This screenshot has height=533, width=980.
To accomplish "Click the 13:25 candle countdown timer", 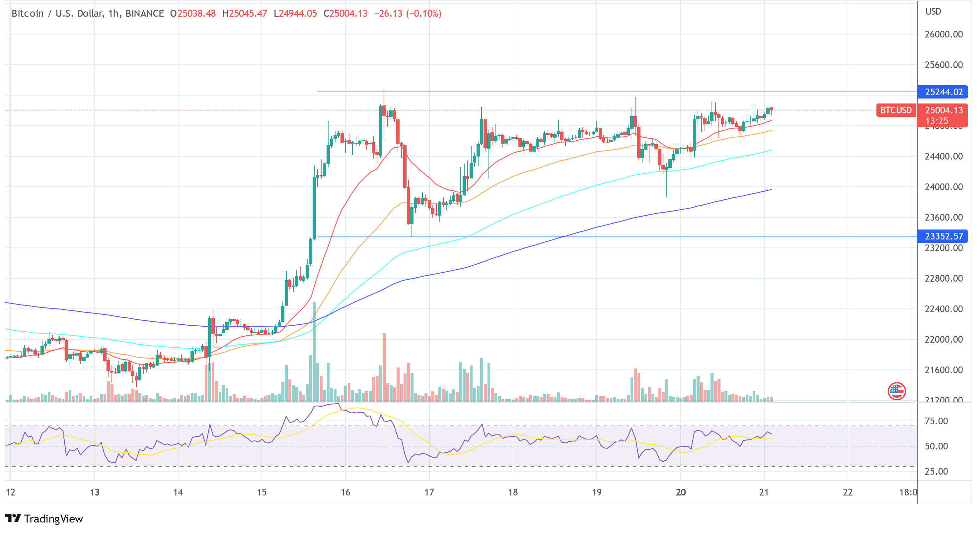I will 937,121.
